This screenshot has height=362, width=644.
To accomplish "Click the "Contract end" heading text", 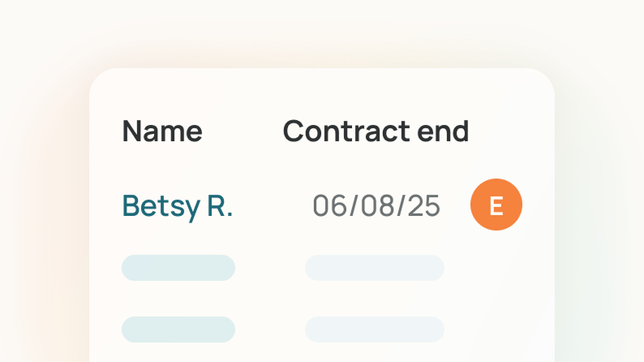I will point(376,131).
